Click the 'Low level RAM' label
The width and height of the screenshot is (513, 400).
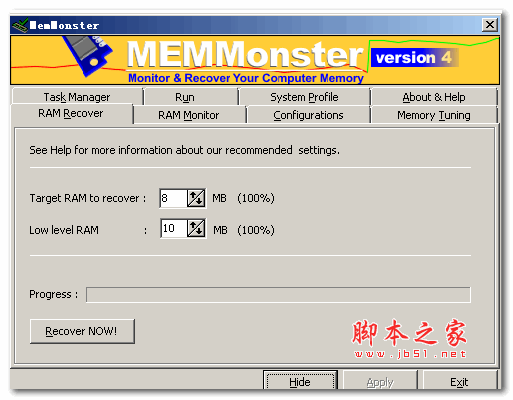pos(64,230)
